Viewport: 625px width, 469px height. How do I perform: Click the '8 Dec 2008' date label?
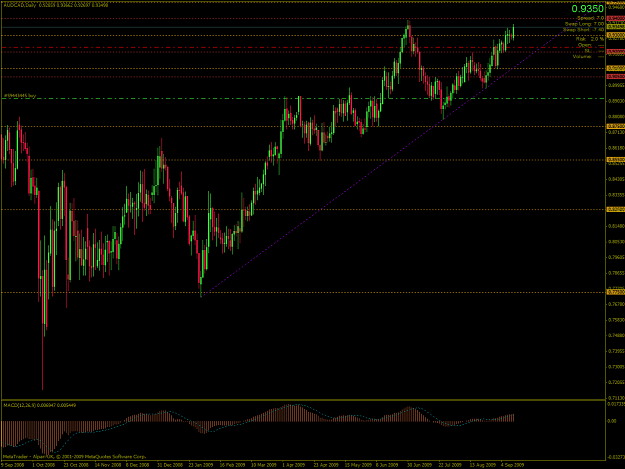pos(138,465)
